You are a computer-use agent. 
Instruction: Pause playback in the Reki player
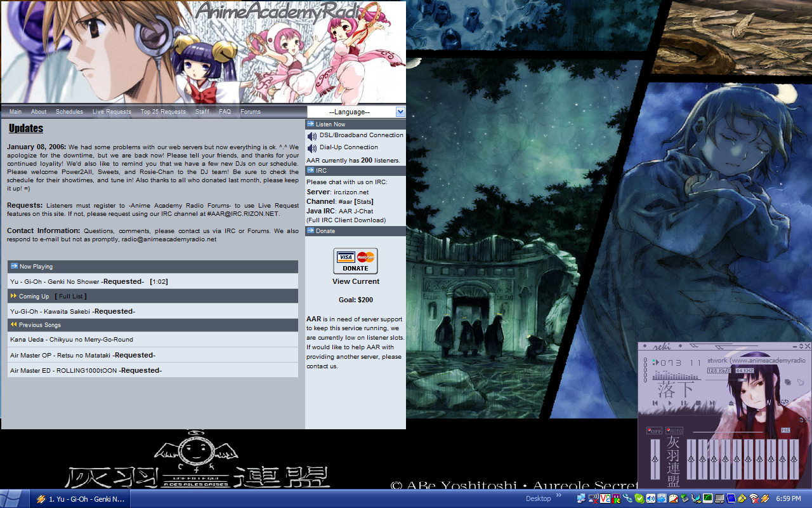684,403
